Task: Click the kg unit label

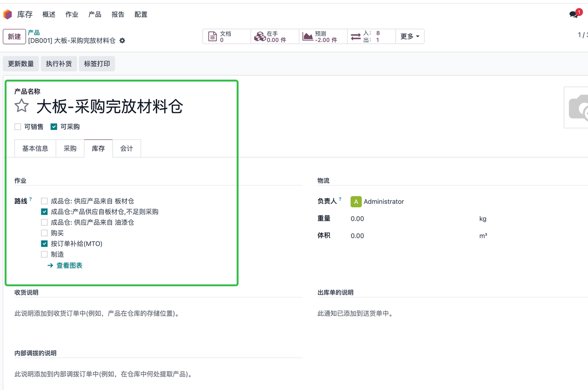Action: (483, 219)
